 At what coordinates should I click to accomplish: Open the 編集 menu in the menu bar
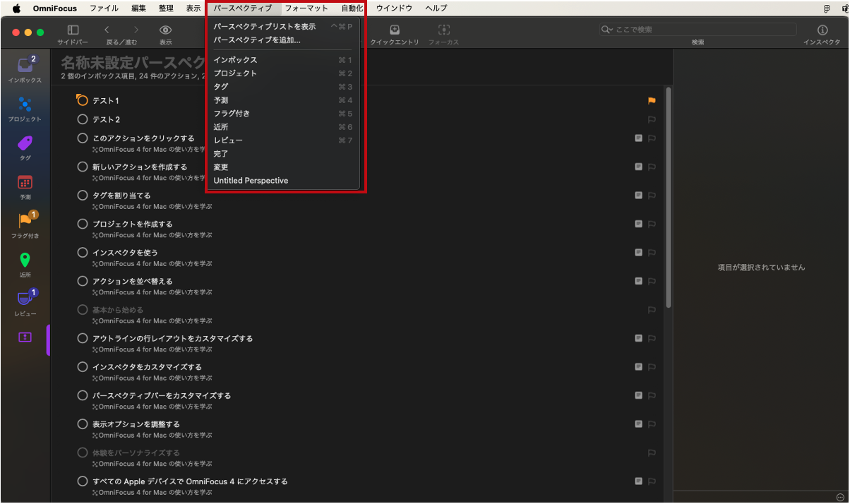[139, 8]
